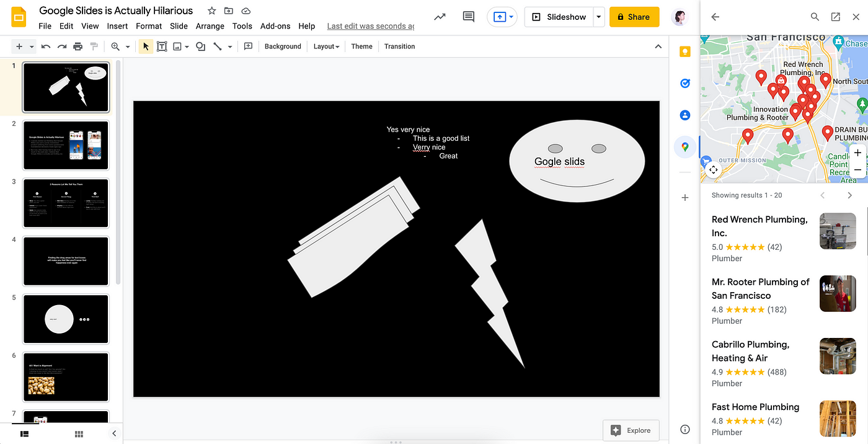The image size is (868, 444).
Task: Add a new slide with plus button
Action: point(19,47)
